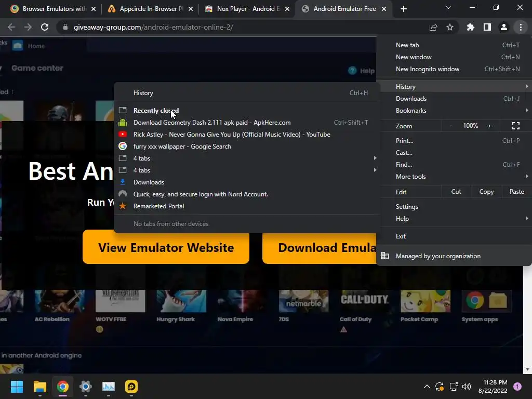Open the profile avatar icon
This screenshot has height=399, width=532.
(x=504, y=27)
